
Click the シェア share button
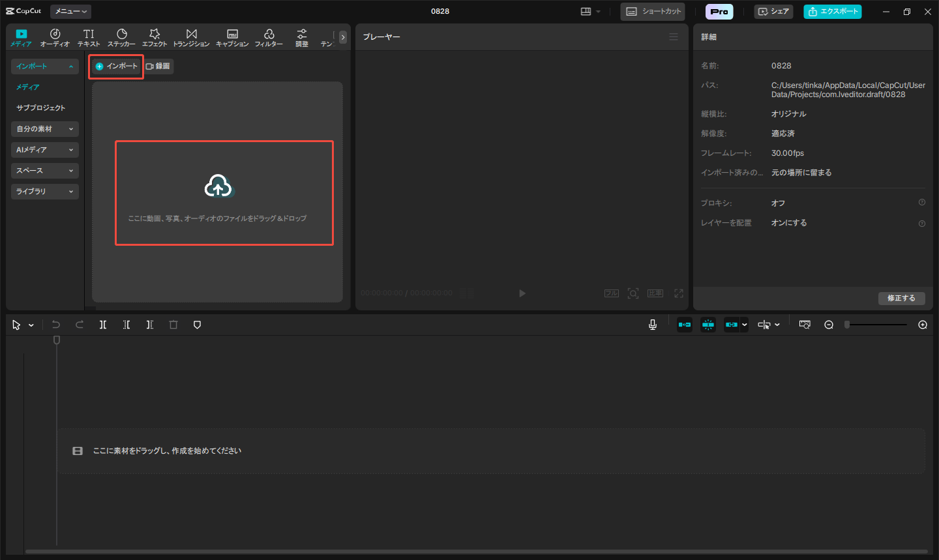pyautogui.click(x=773, y=12)
